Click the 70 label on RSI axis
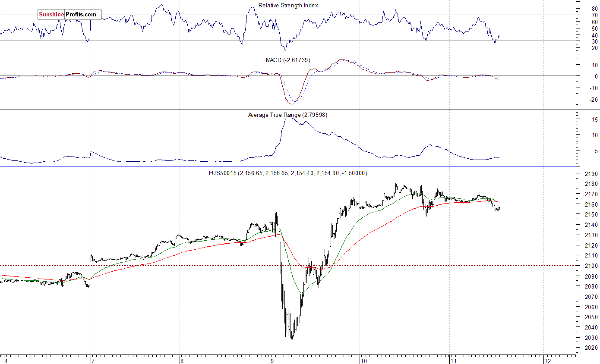 pos(595,16)
